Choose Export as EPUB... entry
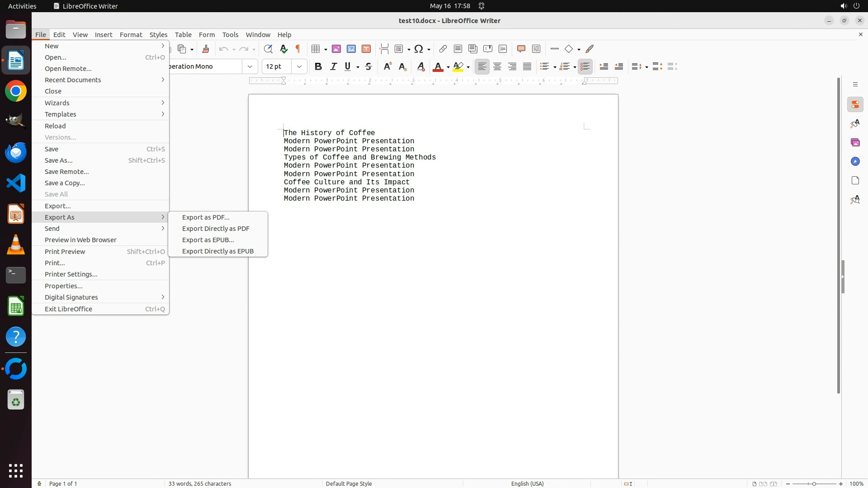The width and height of the screenshot is (868, 488). pos(208,240)
